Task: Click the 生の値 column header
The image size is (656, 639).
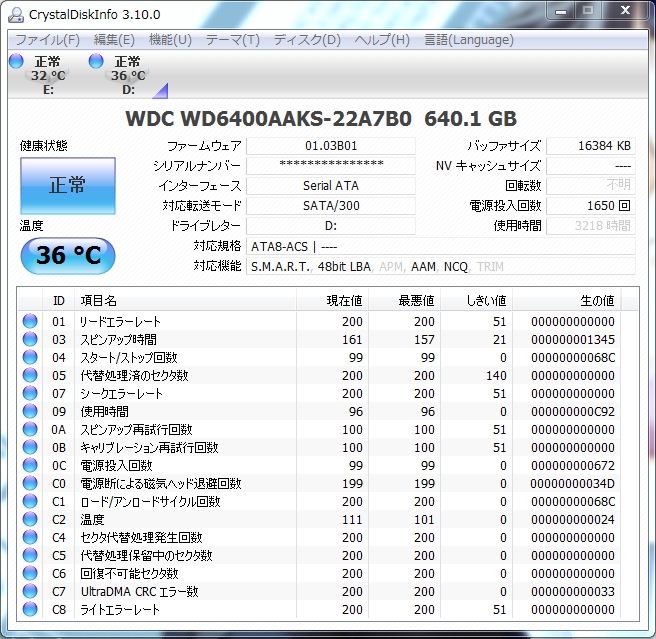Action: click(567, 300)
